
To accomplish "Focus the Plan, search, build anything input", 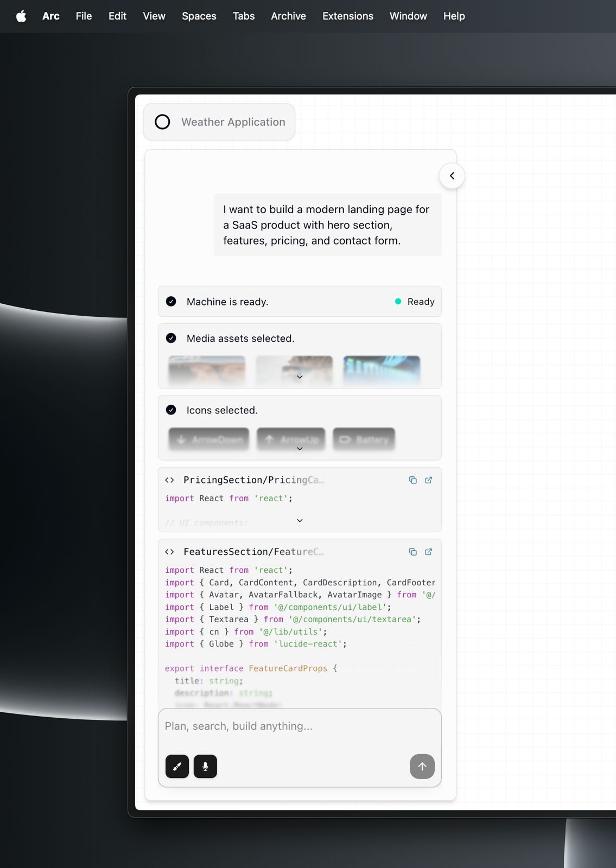I will tap(300, 726).
